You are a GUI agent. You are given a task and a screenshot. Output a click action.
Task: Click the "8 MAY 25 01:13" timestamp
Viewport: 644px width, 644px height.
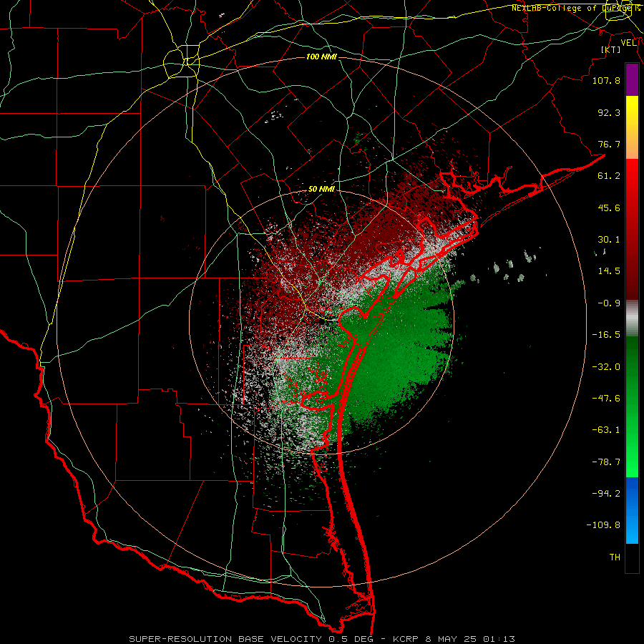[x=472, y=639]
